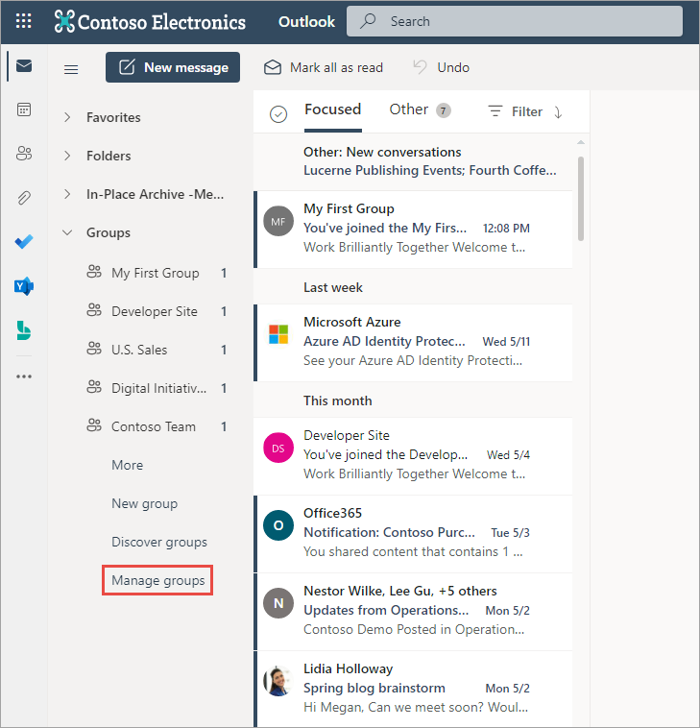
Task: Click the DS avatar of Developer Site
Action: tap(278, 448)
